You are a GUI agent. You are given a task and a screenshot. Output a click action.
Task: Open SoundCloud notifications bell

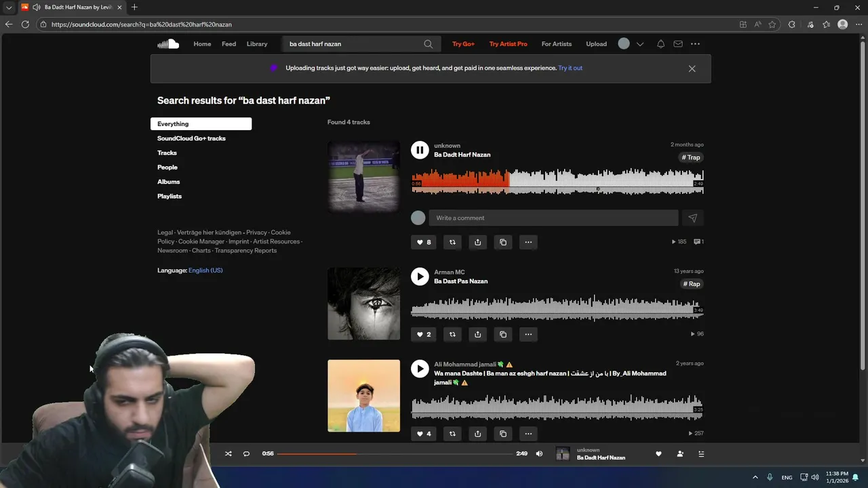pos(660,44)
